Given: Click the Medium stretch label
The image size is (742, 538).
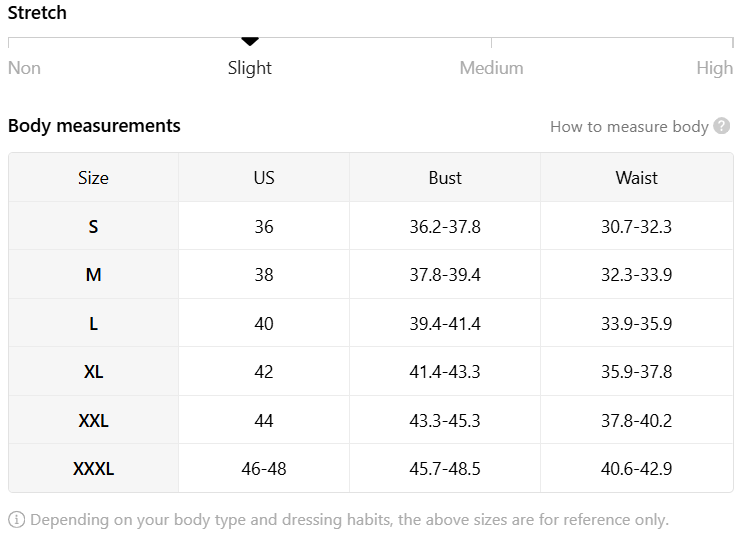Looking at the screenshot, I should point(491,68).
